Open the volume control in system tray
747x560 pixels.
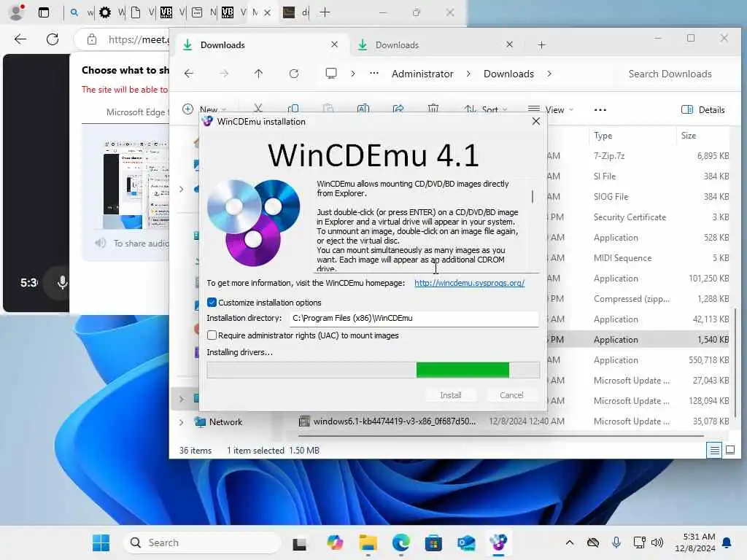(657, 542)
